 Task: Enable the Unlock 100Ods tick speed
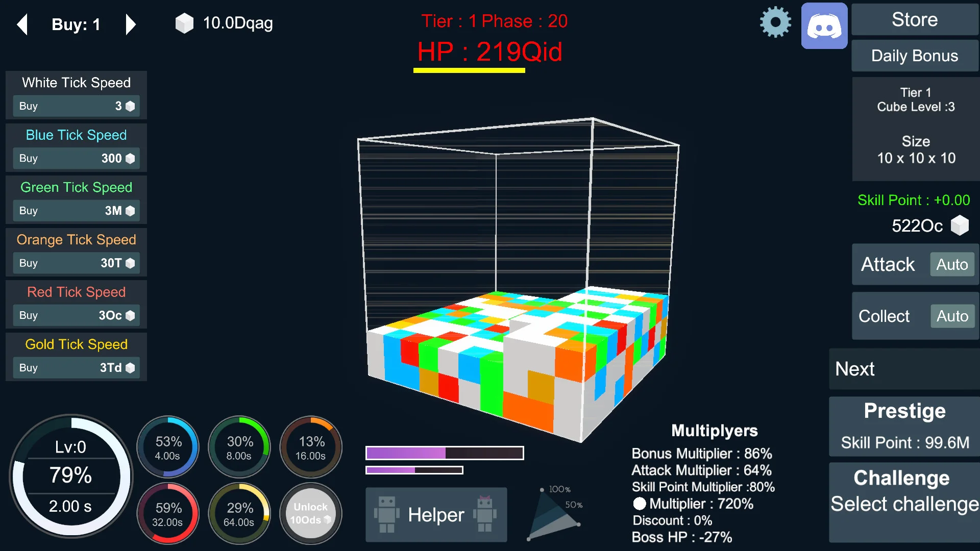point(310,513)
